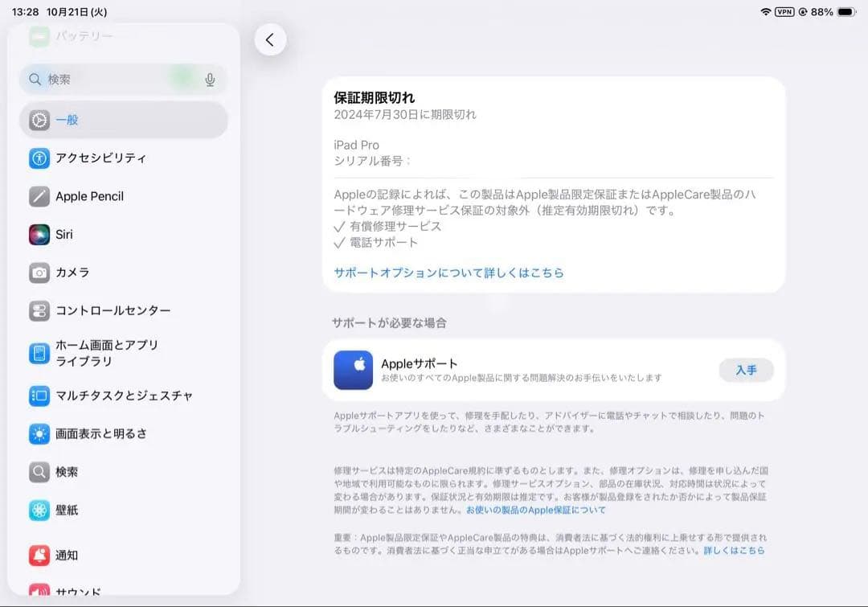
Task: Tap the Siri icon in the sidebar
Action: click(x=39, y=234)
